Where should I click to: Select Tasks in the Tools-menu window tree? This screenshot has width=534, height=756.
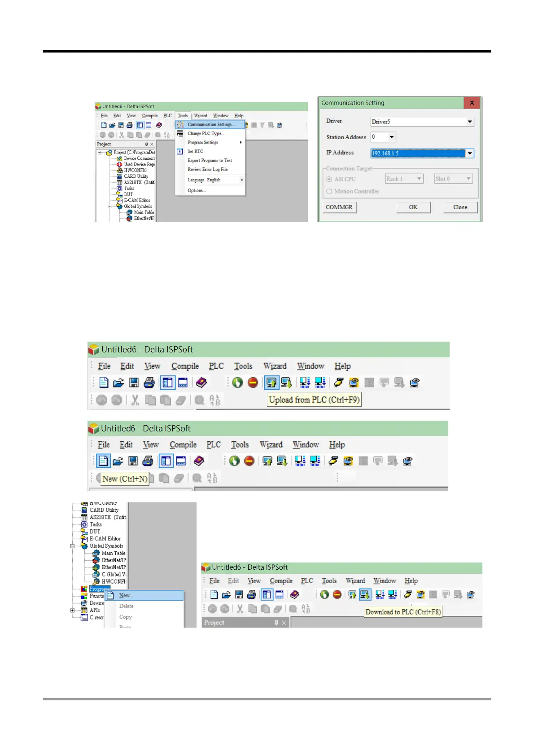[x=129, y=189]
